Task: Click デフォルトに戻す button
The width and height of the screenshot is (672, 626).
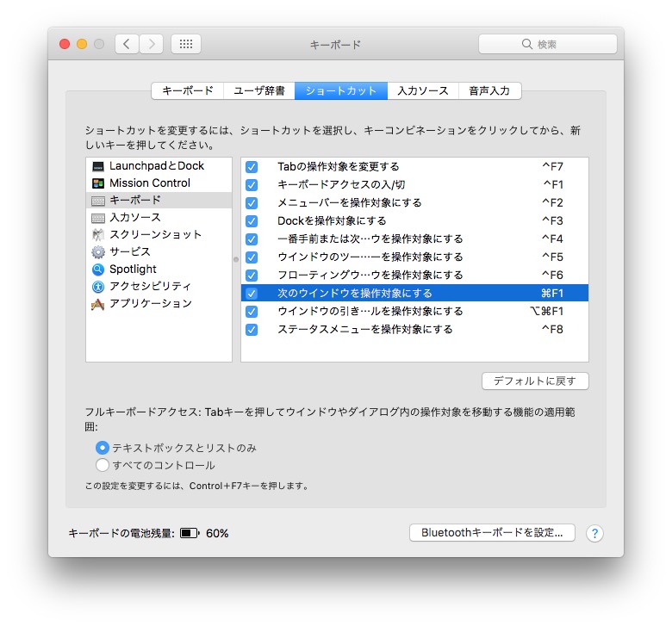Action: pos(535,381)
